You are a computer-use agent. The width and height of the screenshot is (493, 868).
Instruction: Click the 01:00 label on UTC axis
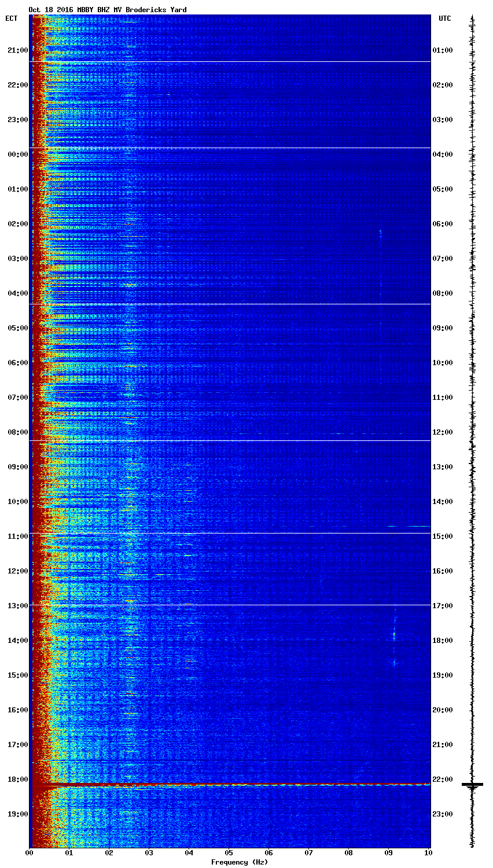443,50
